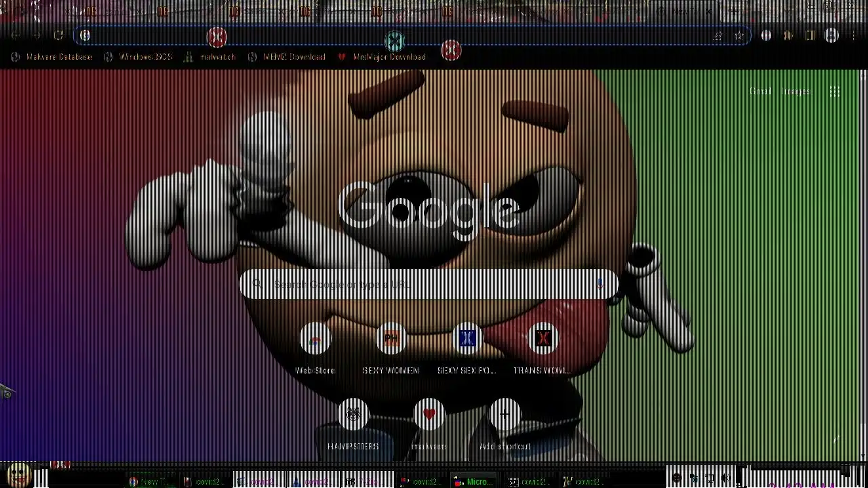The height and width of the screenshot is (488, 868).
Task: Open the Malware Database bookmark
Action: click(52, 57)
